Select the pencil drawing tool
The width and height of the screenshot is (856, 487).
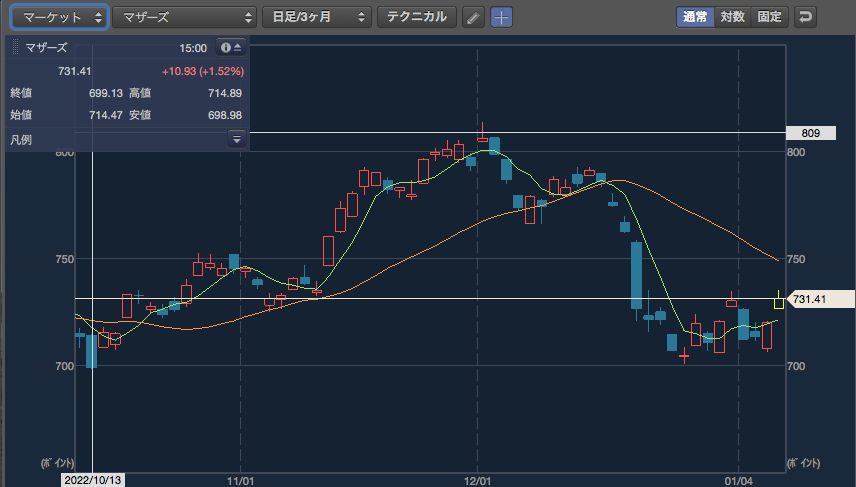[473, 17]
